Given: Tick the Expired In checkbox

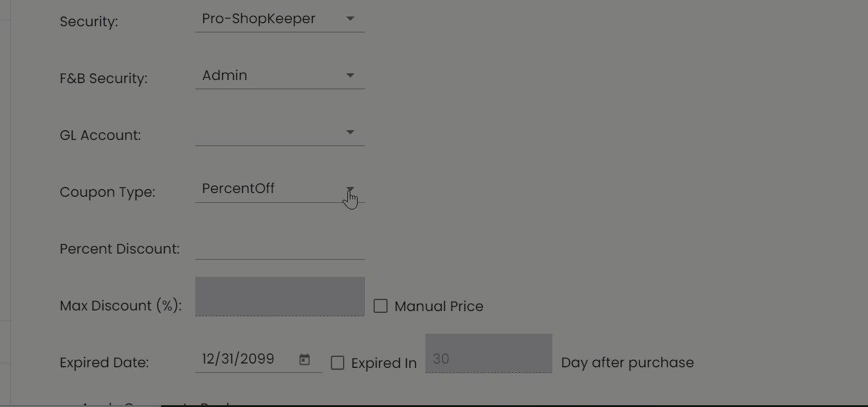Looking at the screenshot, I should click(338, 363).
